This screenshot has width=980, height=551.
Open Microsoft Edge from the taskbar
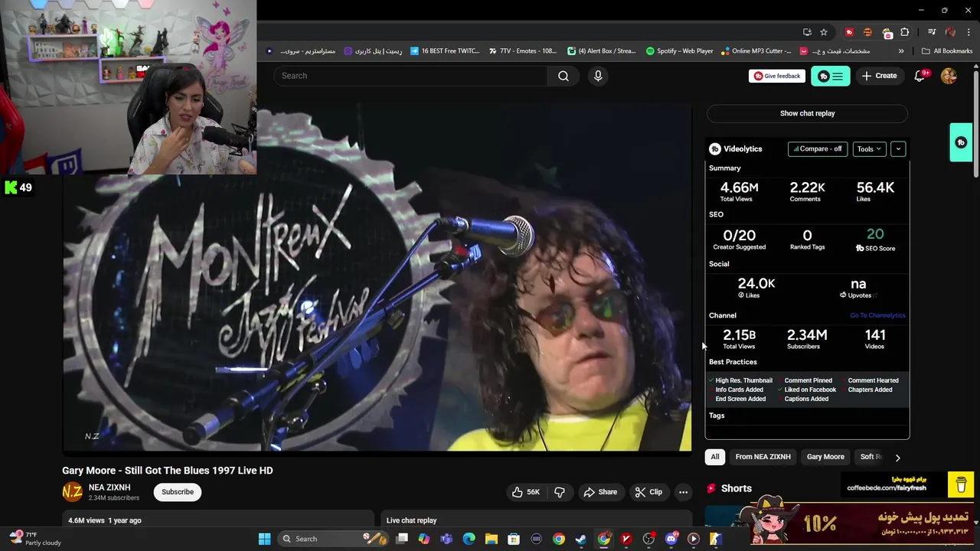tap(469, 539)
